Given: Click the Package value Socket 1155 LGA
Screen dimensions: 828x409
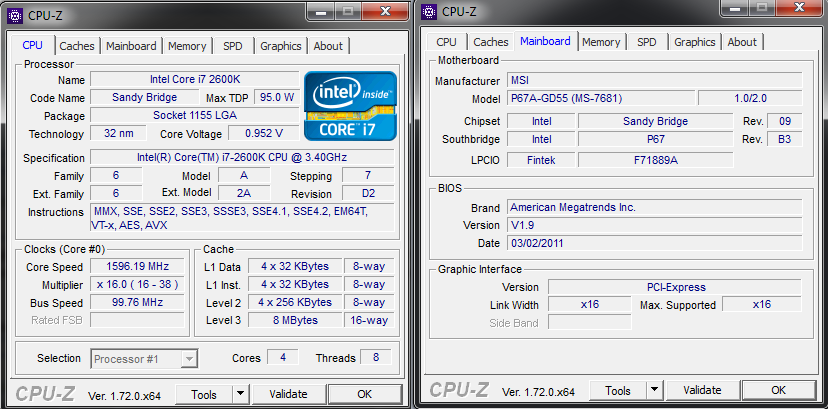Looking at the screenshot, I should coord(195,115).
